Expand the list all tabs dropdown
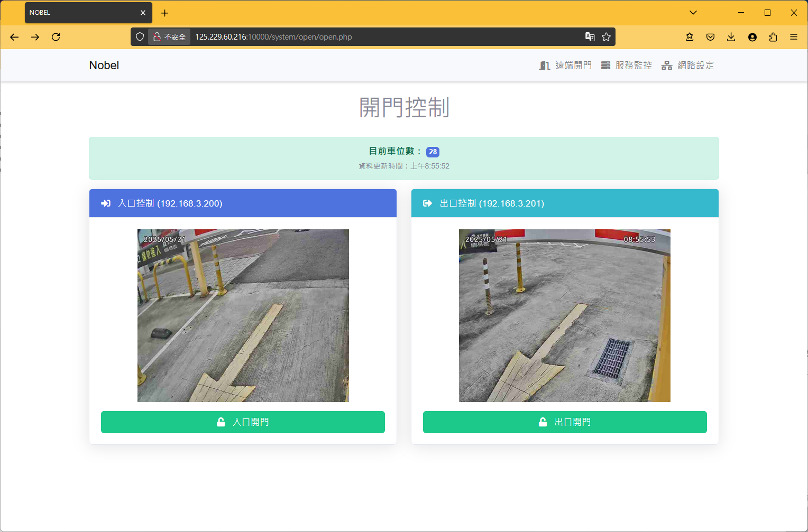 (x=693, y=13)
